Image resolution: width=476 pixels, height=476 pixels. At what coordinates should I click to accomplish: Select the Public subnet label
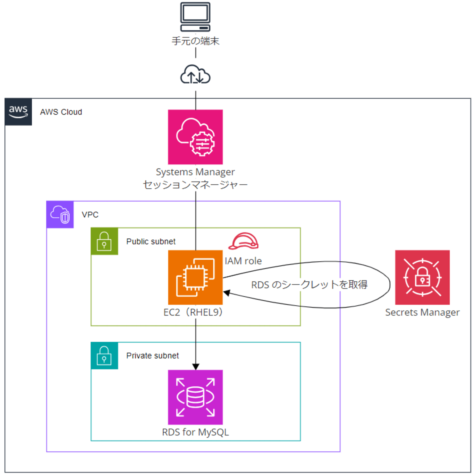tap(151, 241)
